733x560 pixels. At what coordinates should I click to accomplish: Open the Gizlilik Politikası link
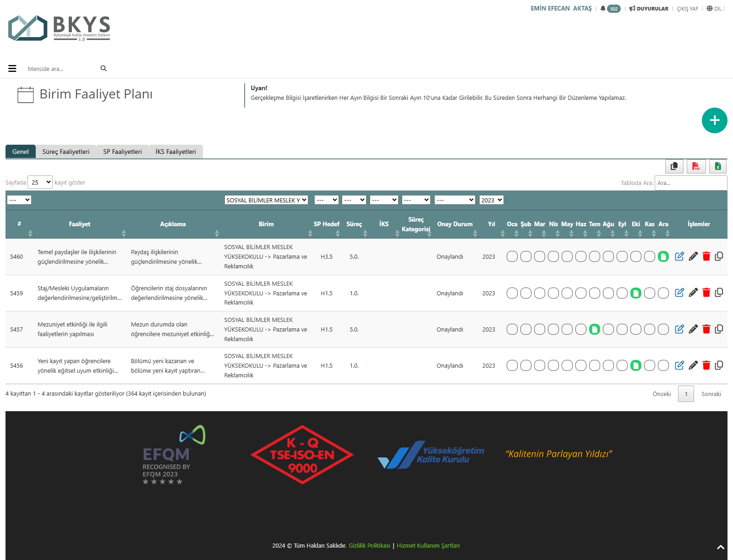(x=369, y=545)
